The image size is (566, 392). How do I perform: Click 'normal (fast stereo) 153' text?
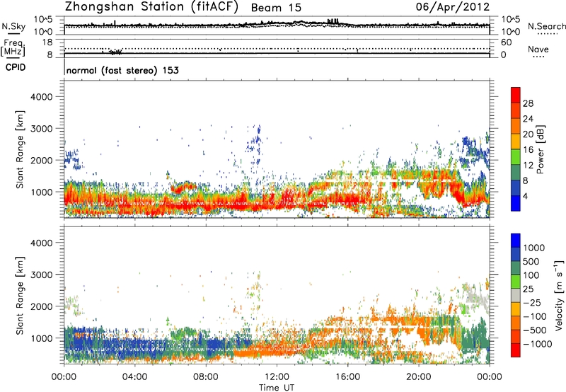pyautogui.click(x=122, y=70)
